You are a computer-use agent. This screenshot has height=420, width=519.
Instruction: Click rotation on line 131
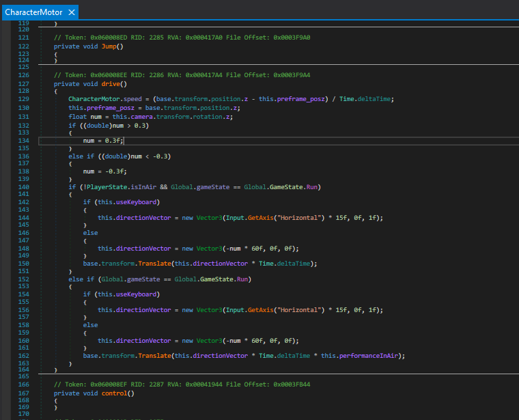click(x=208, y=117)
